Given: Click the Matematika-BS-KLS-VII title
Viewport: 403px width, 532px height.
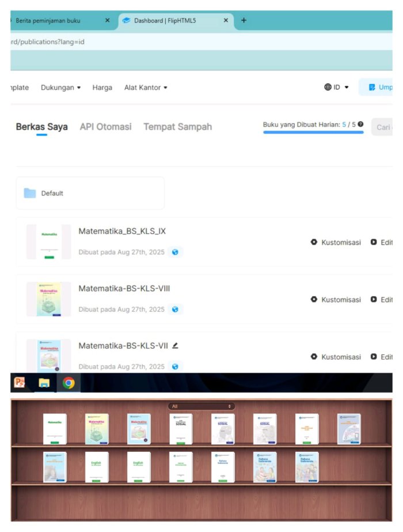Looking at the screenshot, I should (x=123, y=346).
